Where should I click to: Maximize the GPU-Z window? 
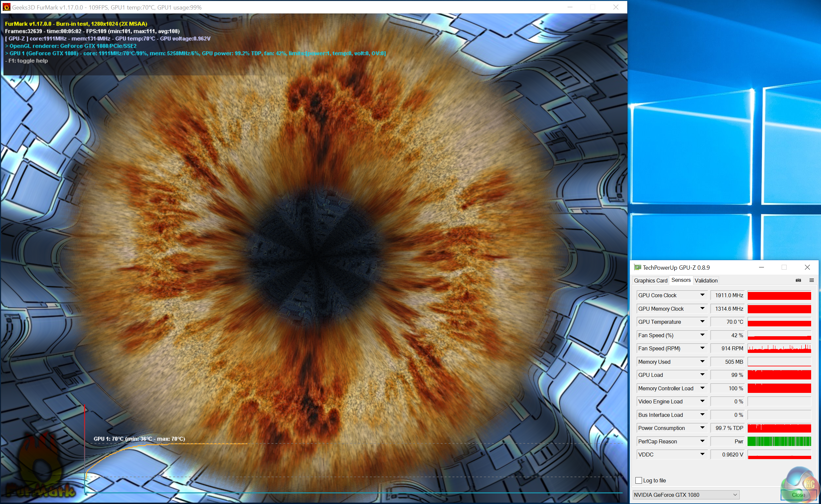click(784, 267)
